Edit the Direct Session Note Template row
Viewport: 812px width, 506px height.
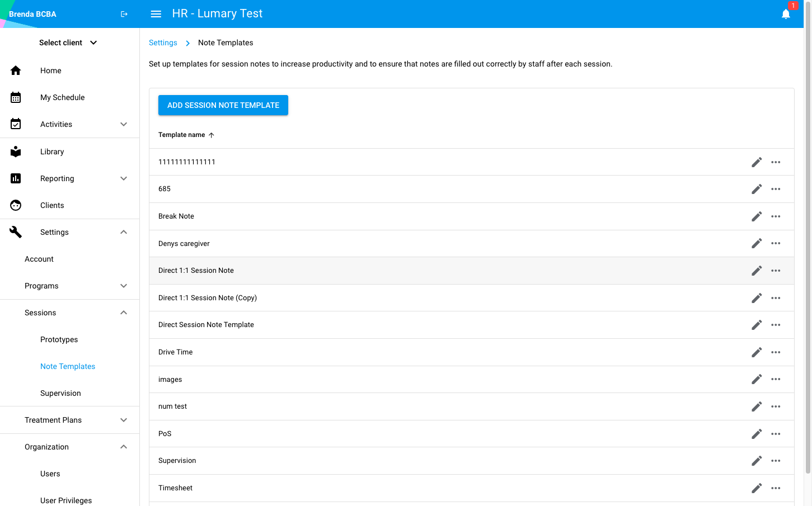click(757, 325)
